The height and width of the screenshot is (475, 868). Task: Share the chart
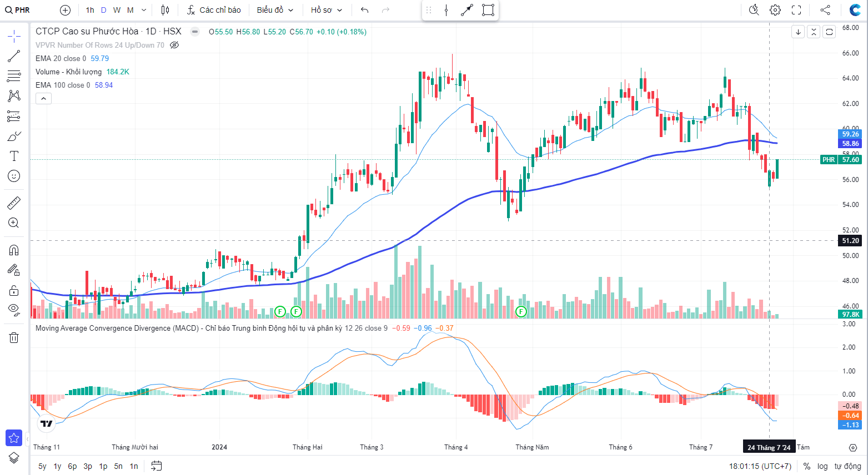coord(825,10)
